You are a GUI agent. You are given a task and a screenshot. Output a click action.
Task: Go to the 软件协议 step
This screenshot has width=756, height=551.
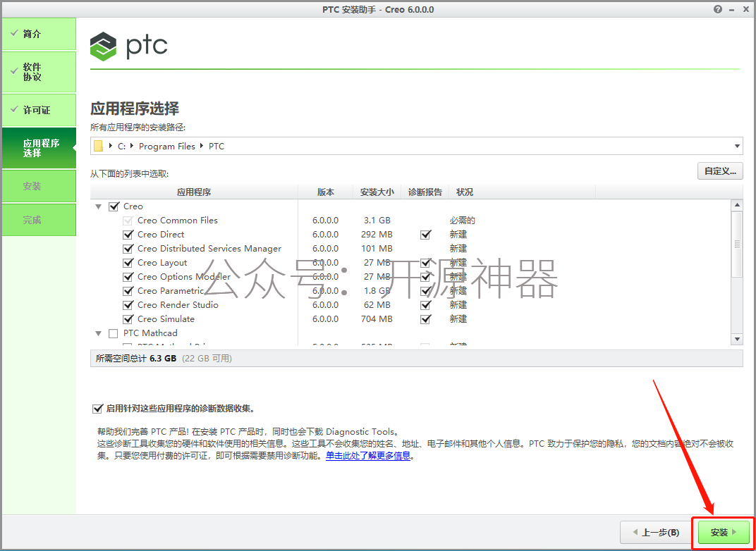pyautogui.click(x=39, y=73)
